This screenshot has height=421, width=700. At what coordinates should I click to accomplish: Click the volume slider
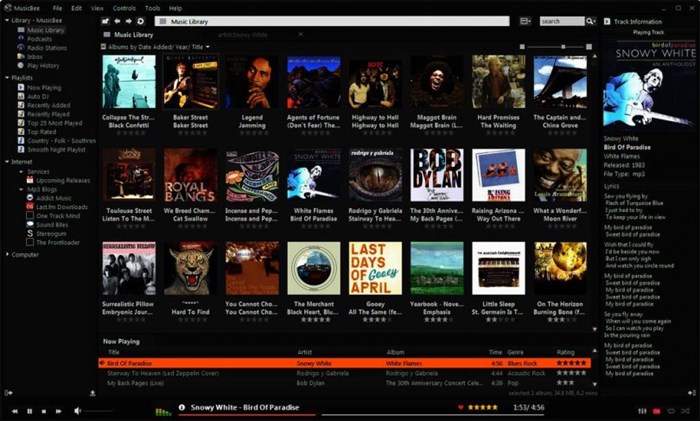coord(99,411)
